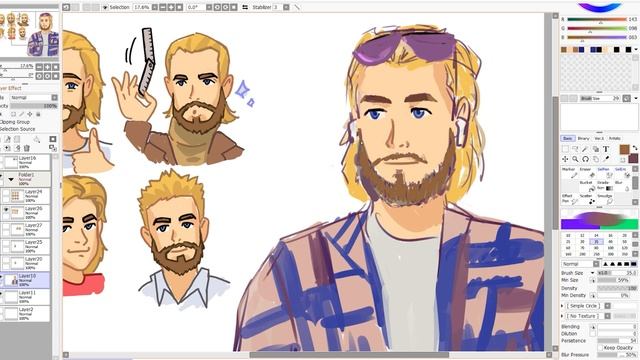Image resolution: width=640 pixels, height=360 pixels.
Task: Select the magnifier Zoom tool
Action: tap(575, 159)
